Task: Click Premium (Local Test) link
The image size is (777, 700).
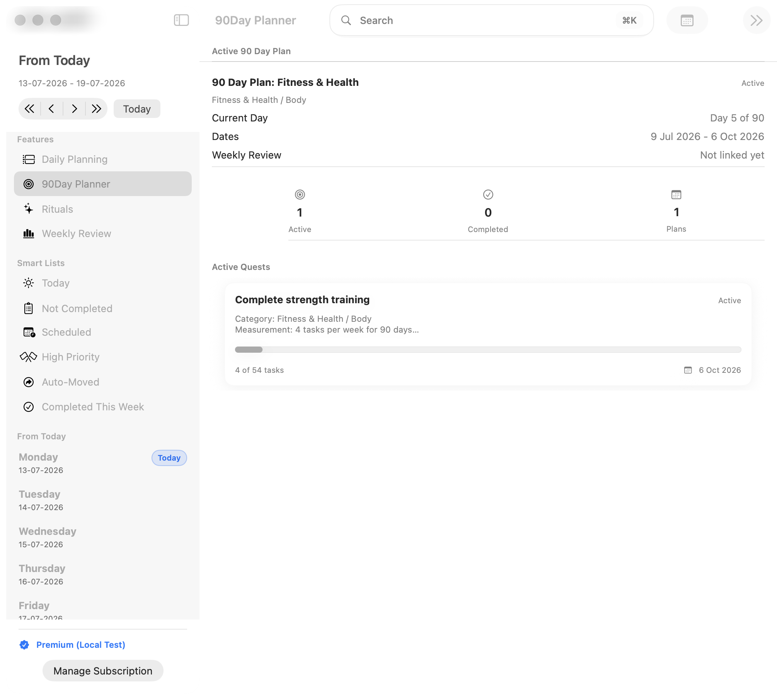Action: point(81,645)
